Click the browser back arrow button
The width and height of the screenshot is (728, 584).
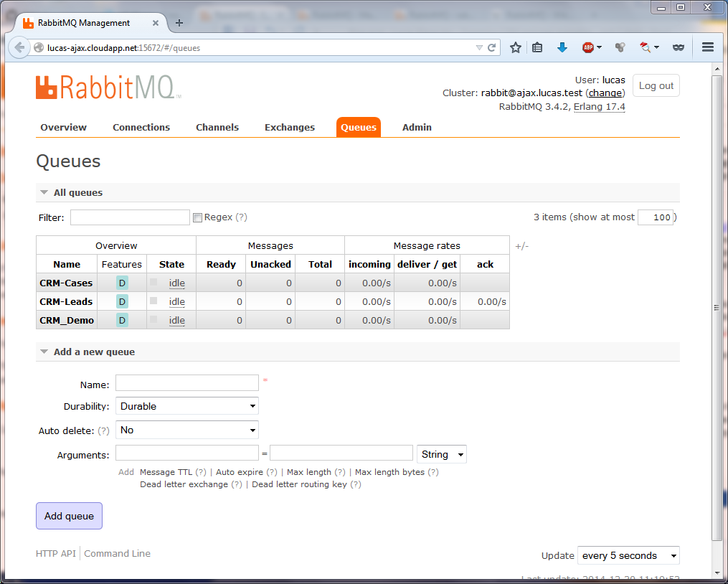19,47
